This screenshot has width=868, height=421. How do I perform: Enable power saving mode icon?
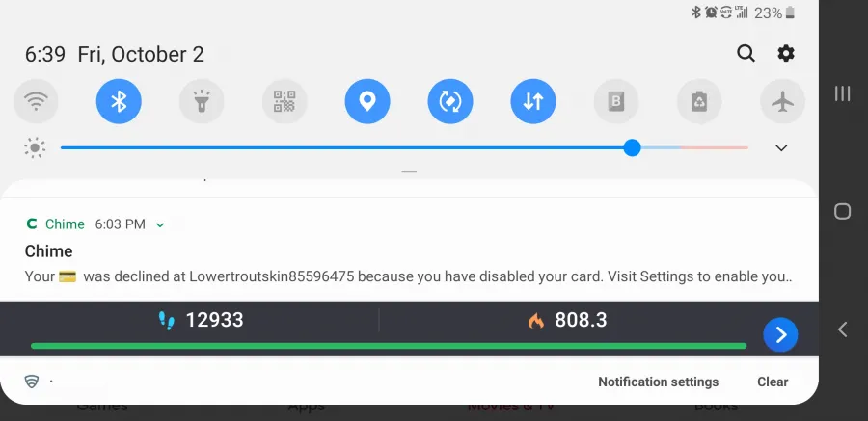pos(699,101)
